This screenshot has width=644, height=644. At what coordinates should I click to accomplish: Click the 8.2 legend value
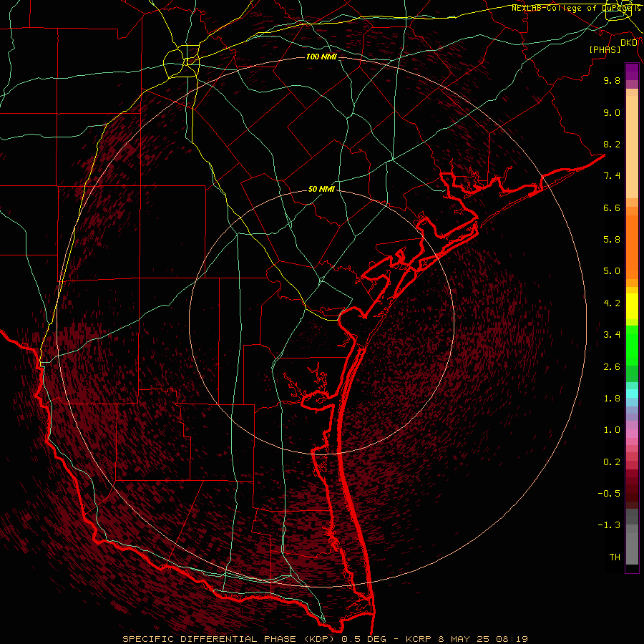click(612, 144)
